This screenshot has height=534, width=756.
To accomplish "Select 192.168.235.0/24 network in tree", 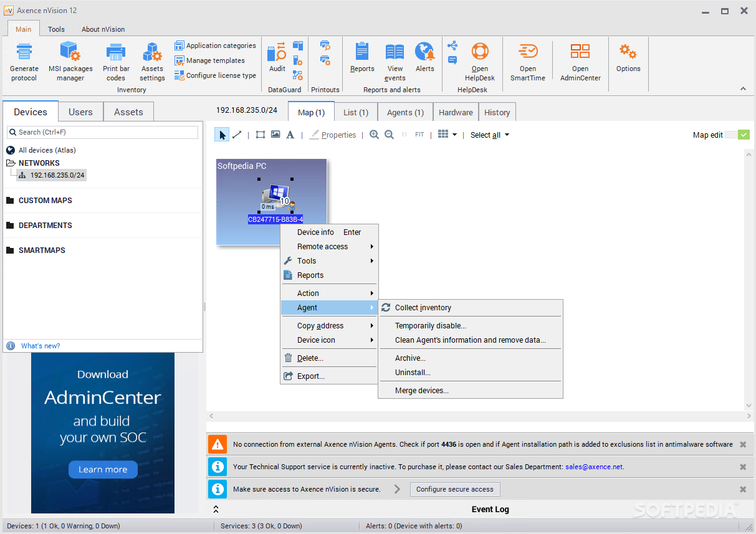I will pyautogui.click(x=52, y=175).
